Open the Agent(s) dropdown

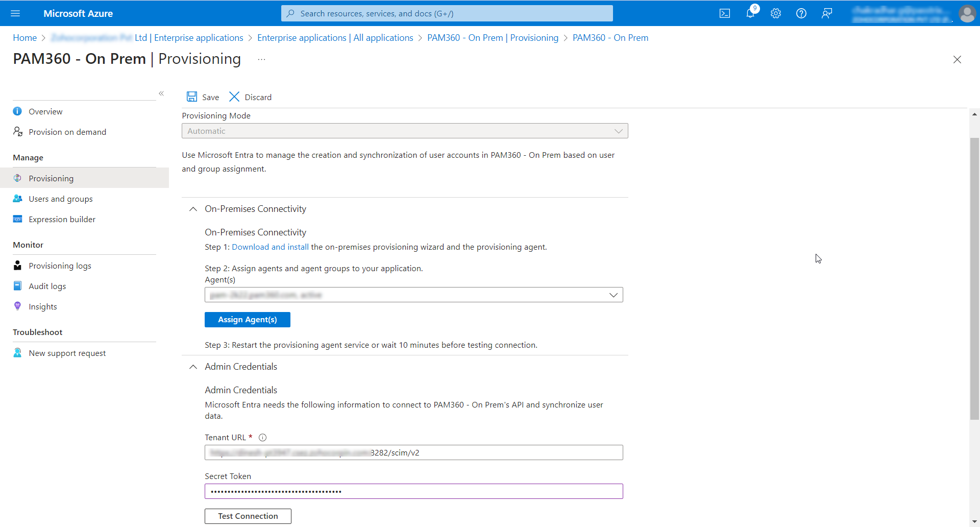[413, 295]
